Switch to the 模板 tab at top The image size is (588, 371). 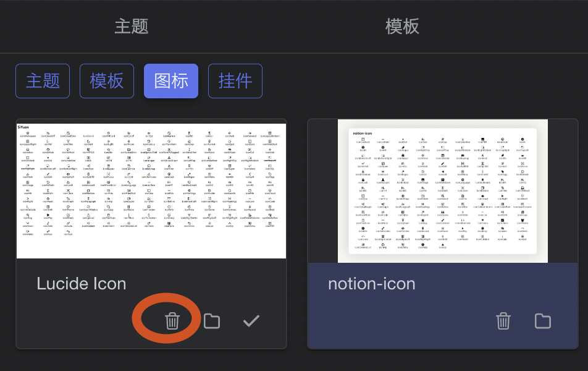point(402,26)
